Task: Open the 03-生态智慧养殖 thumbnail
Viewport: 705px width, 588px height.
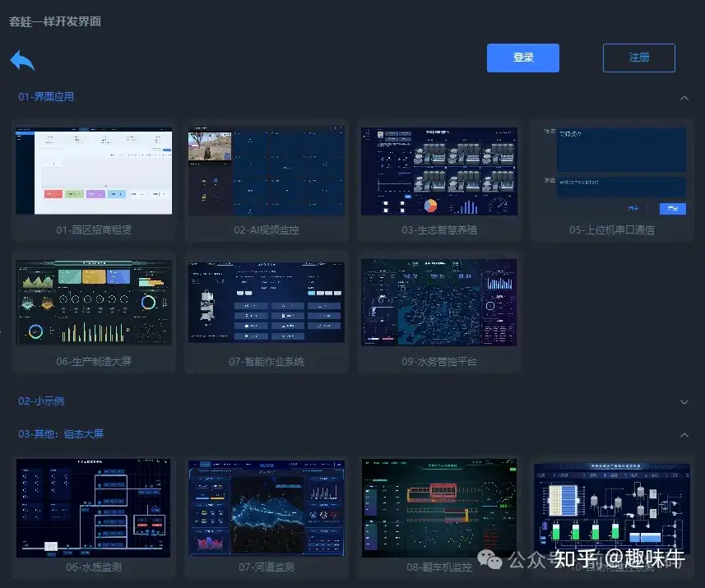Action: (x=439, y=171)
